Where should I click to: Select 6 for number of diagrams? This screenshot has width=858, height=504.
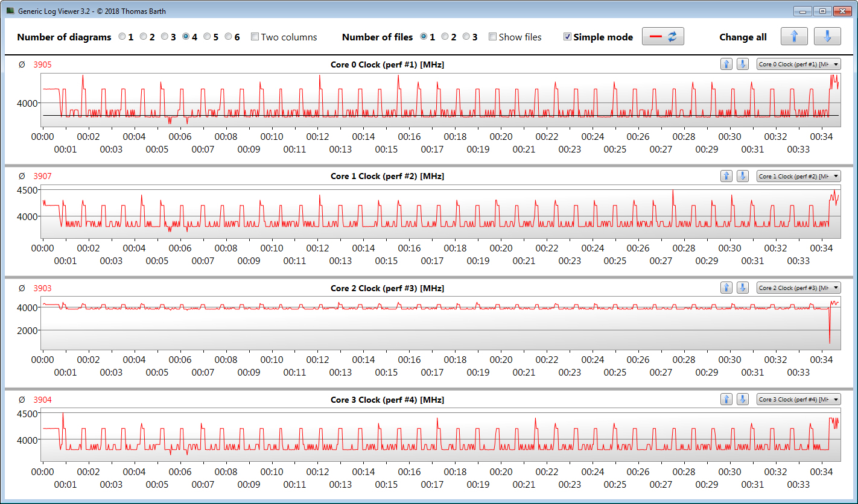point(229,37)
